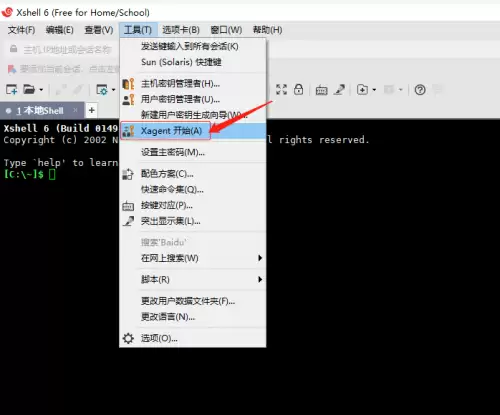Toggle full screen mode icon
The width and height of the screenshot is (500, 415).
281,89
